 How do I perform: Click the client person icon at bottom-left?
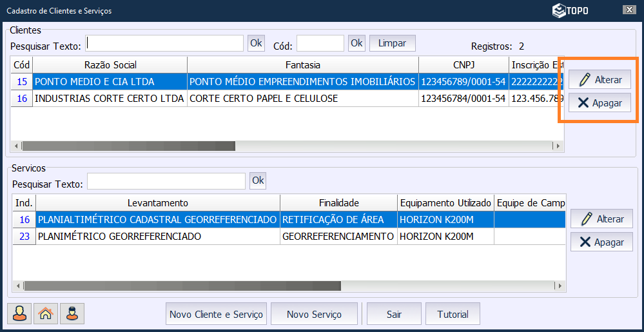pyautogui.click(x=19, y=314)
